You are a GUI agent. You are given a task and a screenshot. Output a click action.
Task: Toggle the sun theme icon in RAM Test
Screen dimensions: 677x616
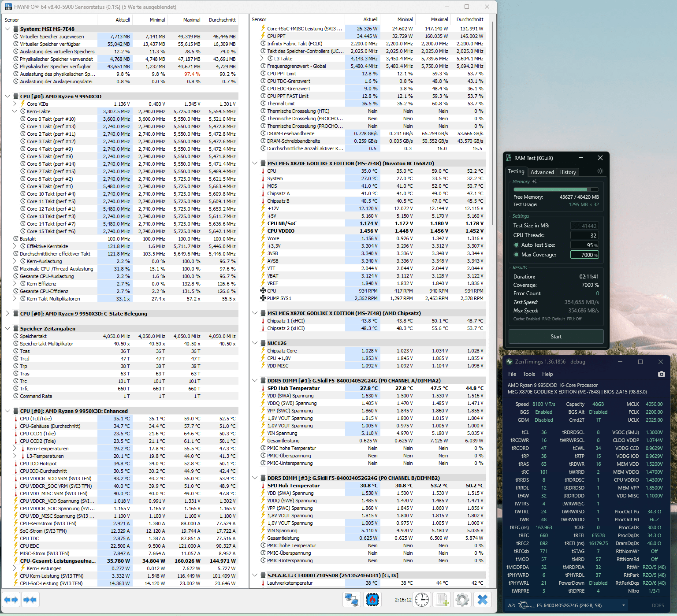[x=600, y=171]
